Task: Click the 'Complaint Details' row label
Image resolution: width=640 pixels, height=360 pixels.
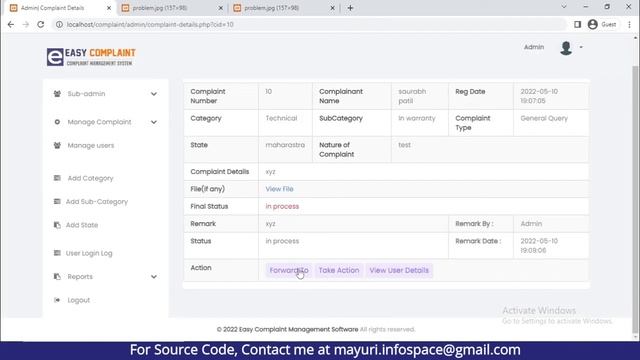Action: (x=220, y=171)
